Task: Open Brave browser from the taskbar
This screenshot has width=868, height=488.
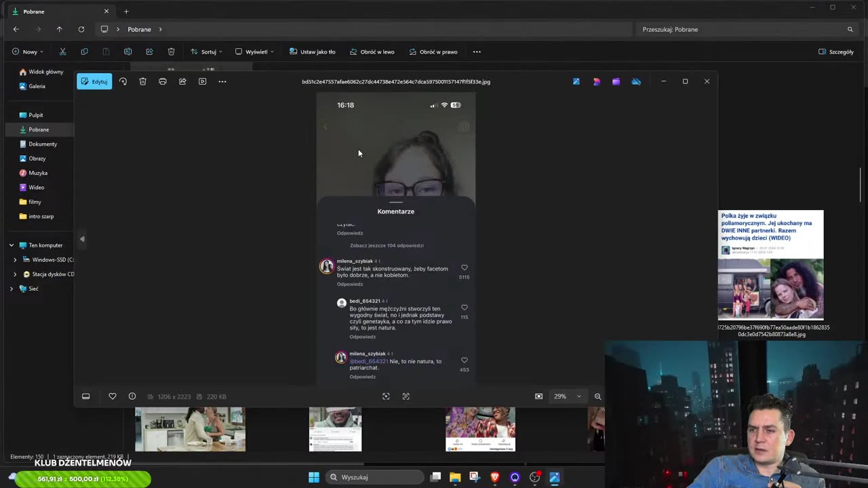Action: point(495,477)
